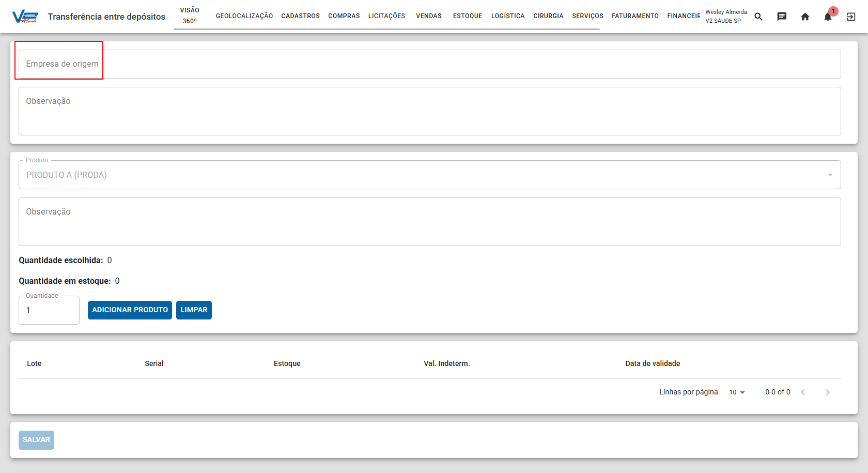The height and width of the screenshot is (473, 868).
Task: Open the chat messages icon
Action: tap(782, 17)
